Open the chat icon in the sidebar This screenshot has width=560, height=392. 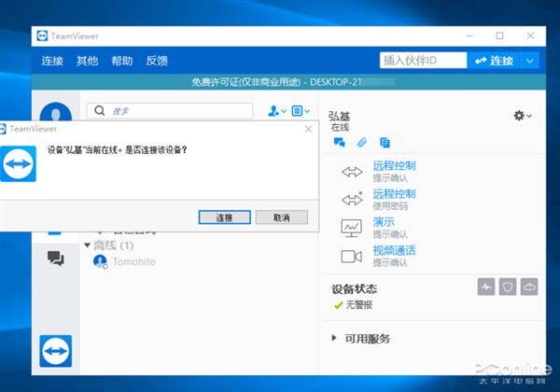[56, 259]
